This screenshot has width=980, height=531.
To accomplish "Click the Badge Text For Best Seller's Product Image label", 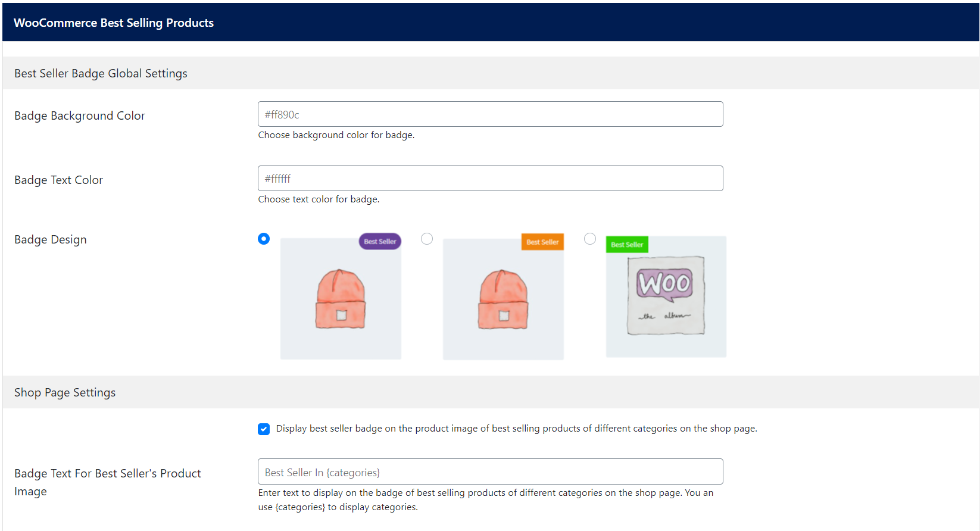I will point(108,482).
